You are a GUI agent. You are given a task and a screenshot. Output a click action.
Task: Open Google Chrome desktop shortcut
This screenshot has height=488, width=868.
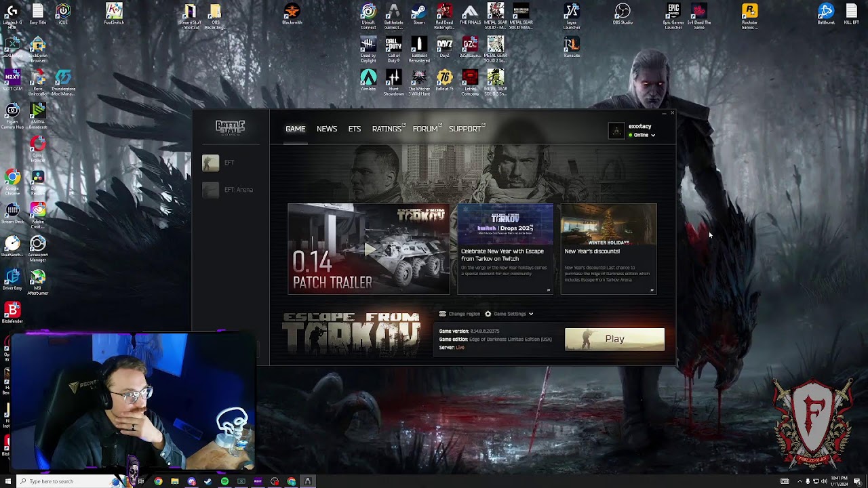pos(12,183)
